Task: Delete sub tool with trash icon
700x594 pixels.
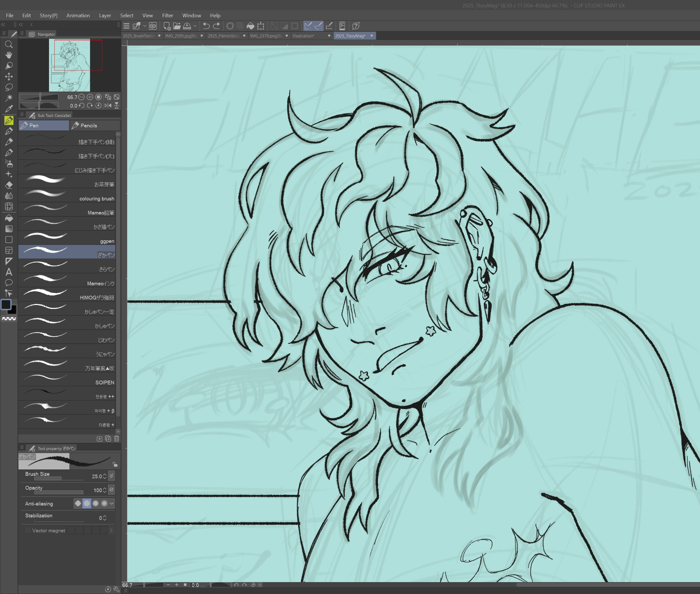Action: [x=117, y=439]
